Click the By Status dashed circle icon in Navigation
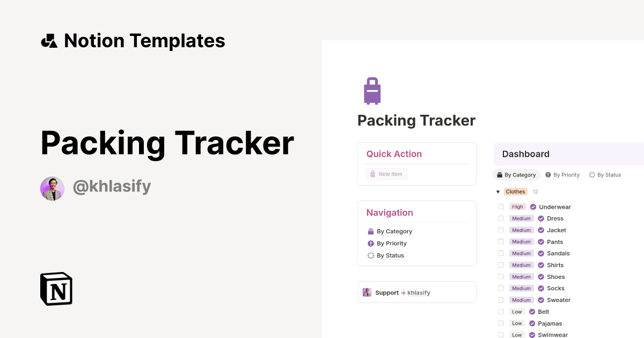 click(370, 255)
